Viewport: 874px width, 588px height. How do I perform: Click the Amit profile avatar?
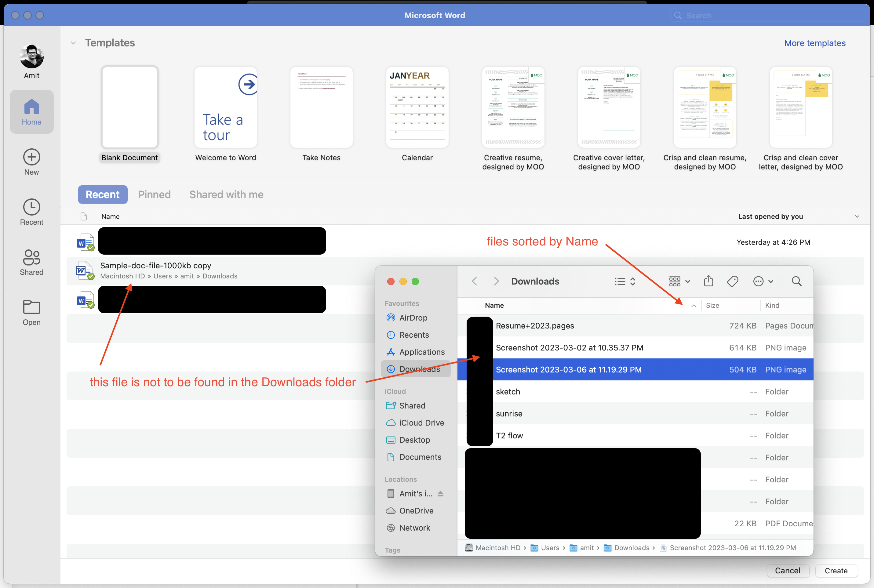tap(31, 56)
